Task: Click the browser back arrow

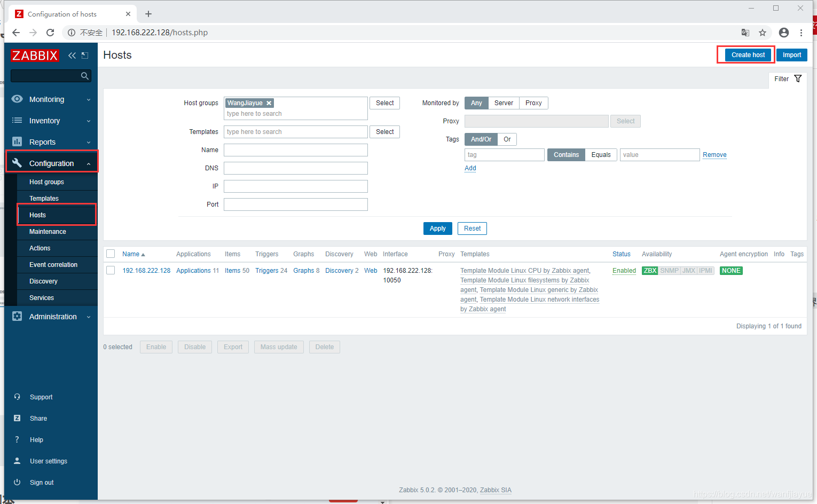Action: coord(16,33)
